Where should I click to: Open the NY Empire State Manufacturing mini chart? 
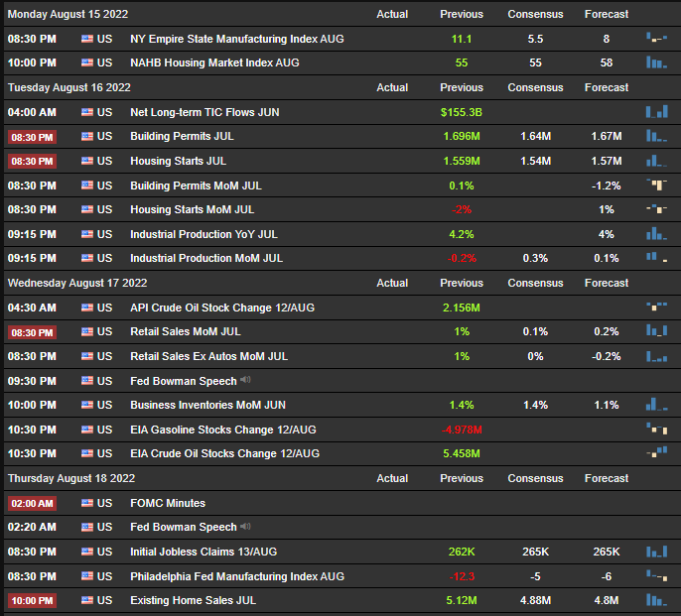pos(657,39)
